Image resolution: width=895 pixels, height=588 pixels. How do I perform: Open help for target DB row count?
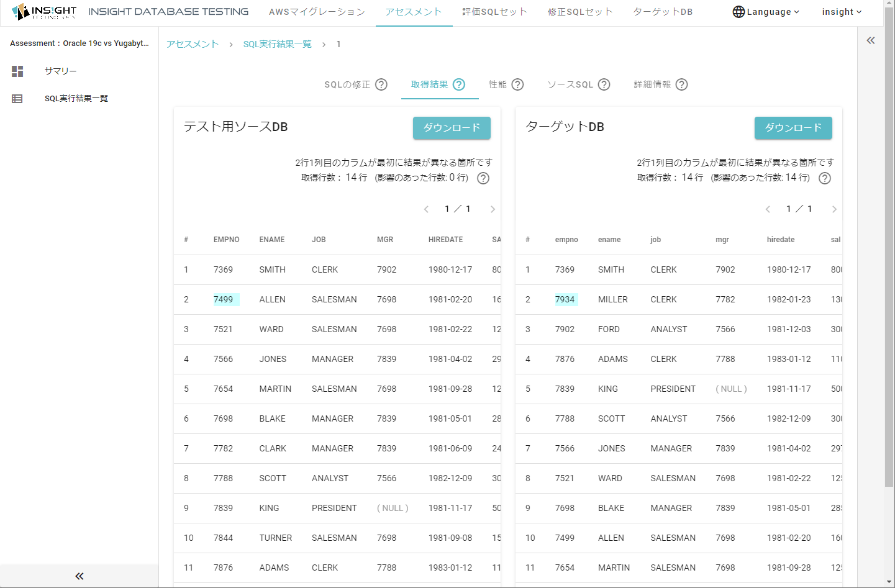825,178
